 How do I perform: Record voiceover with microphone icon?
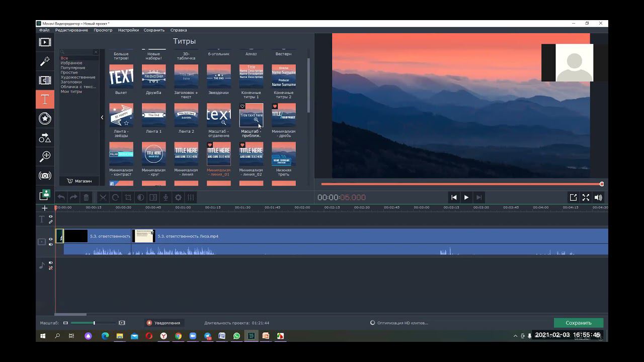166,198
